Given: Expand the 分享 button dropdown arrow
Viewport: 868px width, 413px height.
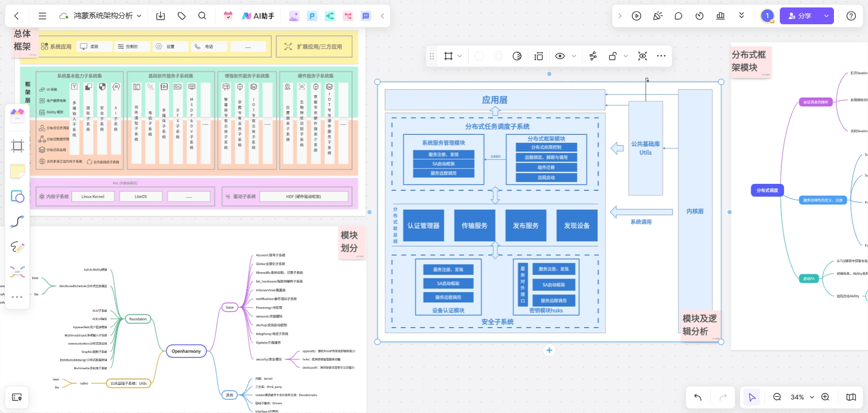Looking at the screenshot, I should point(826,16).
